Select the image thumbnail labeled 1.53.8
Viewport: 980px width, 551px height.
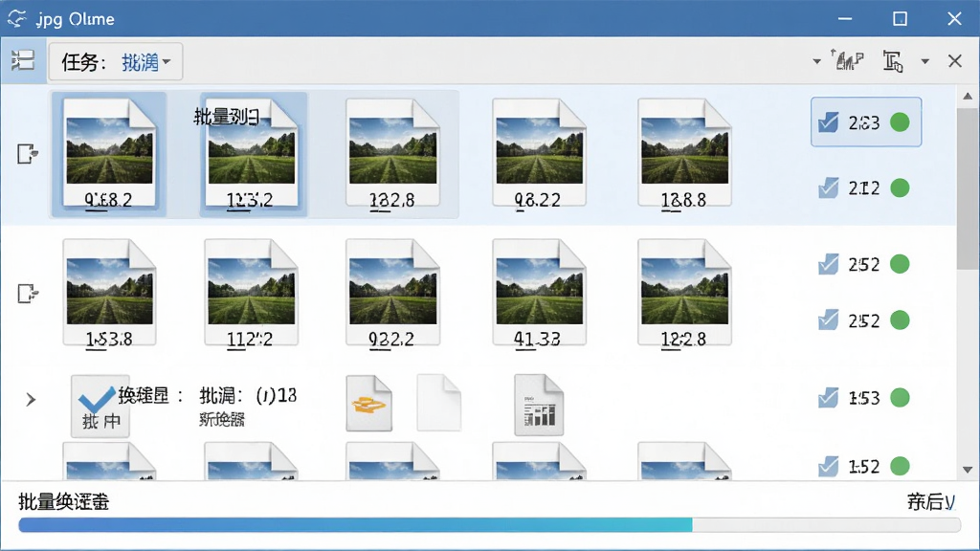click(109, 293)
